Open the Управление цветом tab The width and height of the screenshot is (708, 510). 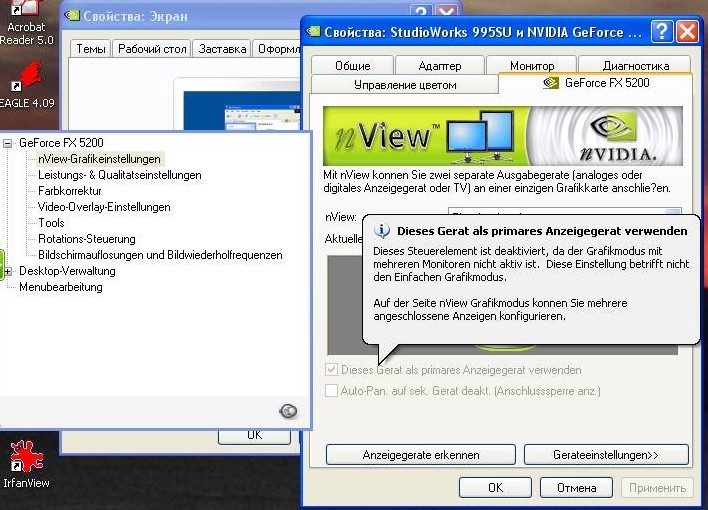coord(405,85)
